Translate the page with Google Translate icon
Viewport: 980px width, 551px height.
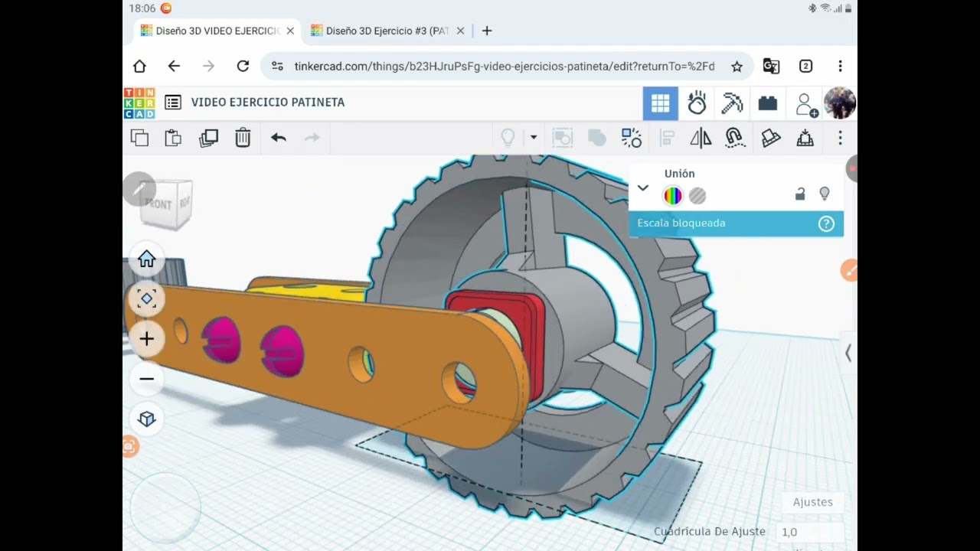[771, 67]
